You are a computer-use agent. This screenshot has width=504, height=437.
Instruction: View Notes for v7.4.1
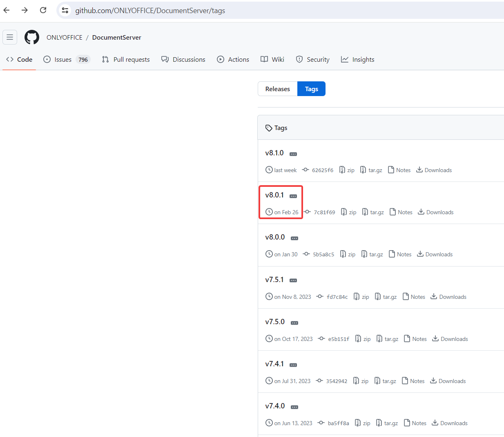(413, 381)
